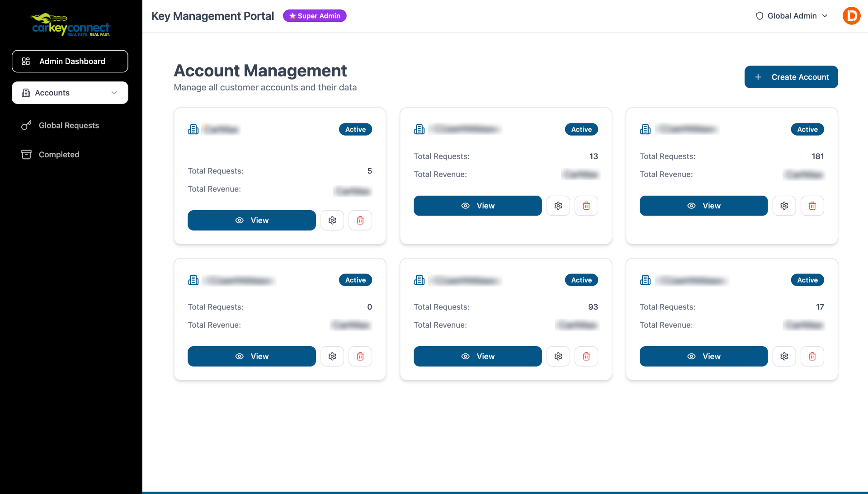Click the Account Management heading
Viewport: 868px width, 494px height.
click(x=260, y=71)
